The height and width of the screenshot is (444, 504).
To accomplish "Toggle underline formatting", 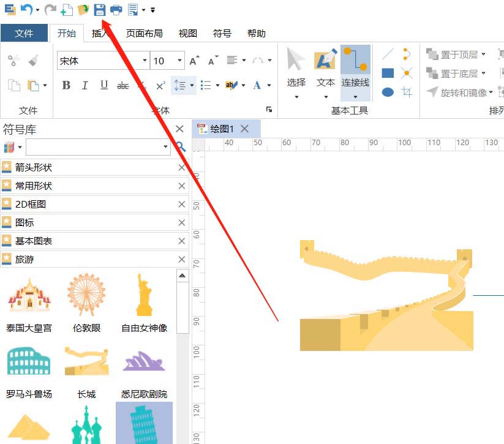I will point(104,85).
